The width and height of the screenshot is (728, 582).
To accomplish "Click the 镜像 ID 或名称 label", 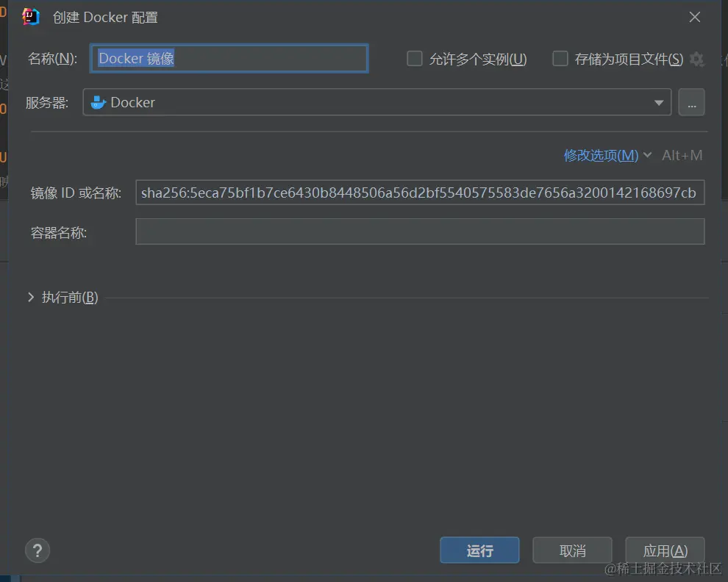I will pos(76,193).
